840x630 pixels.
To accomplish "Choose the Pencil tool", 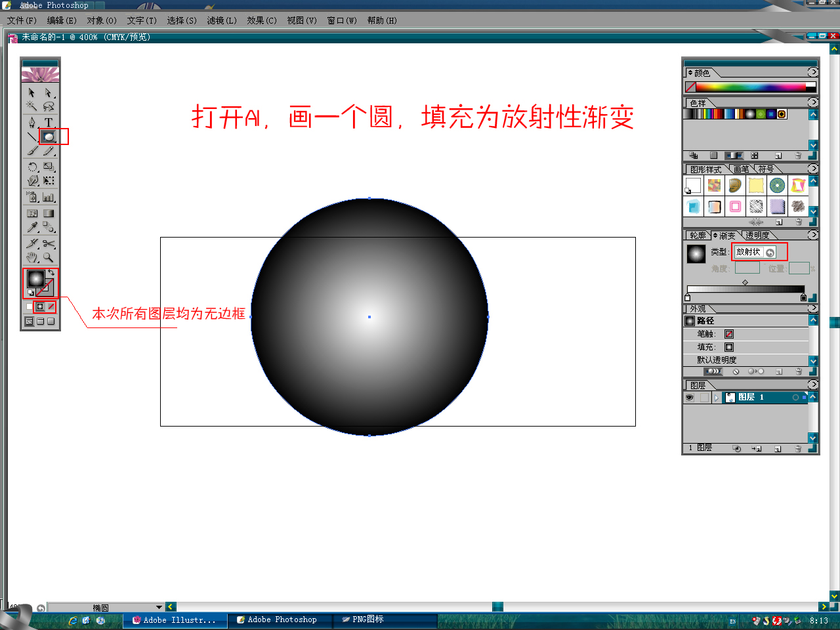I will click(x=49, y=150).
